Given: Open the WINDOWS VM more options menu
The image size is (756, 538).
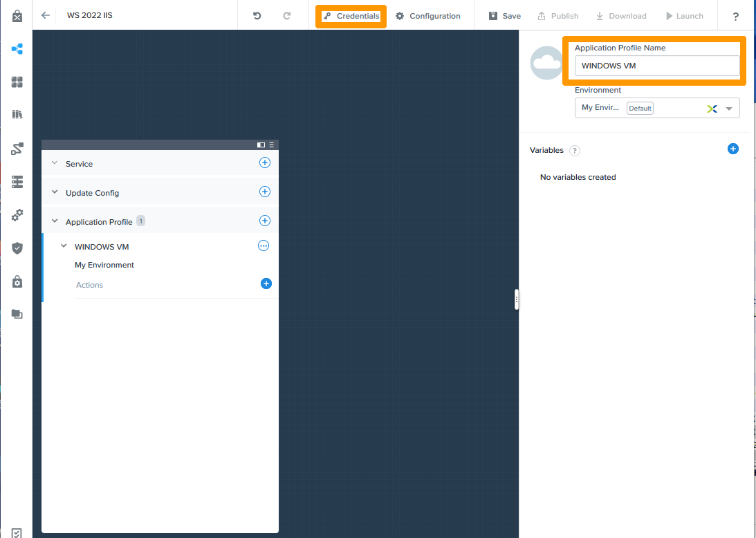Looking at the screenshot, I should (x=264, y=245).
